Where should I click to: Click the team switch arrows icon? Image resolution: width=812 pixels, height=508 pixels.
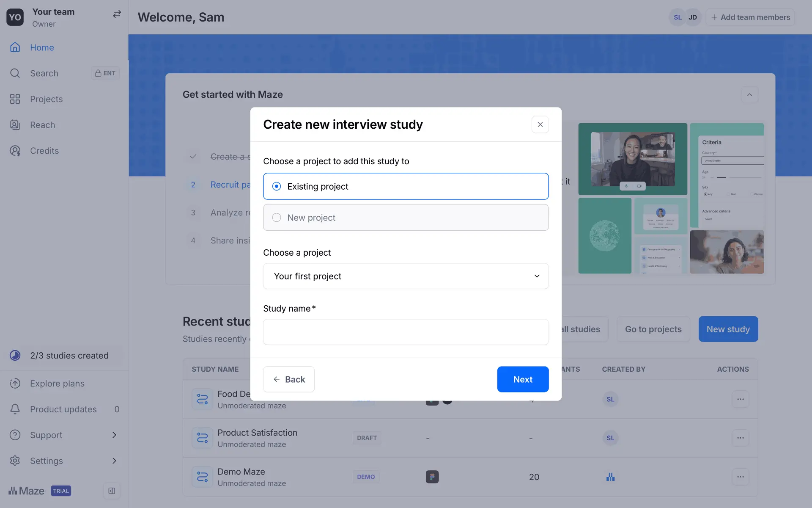[x=117, y=14]
